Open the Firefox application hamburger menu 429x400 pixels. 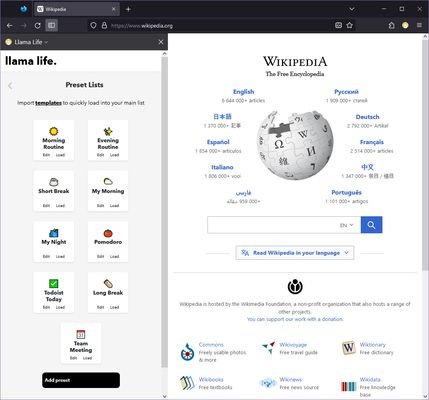click(419, 25)
